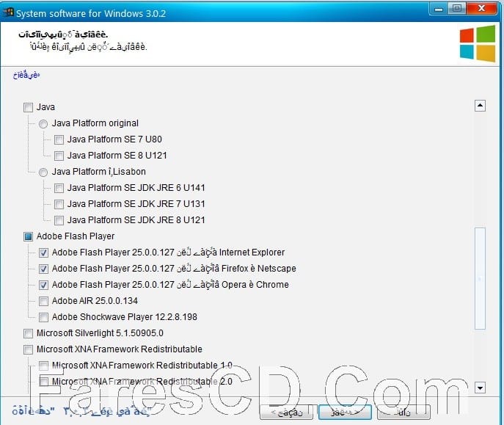Check Java Platform SE JDK JRE 7 U131
This screenshot has width=504, height=425.
coord(59,204)
